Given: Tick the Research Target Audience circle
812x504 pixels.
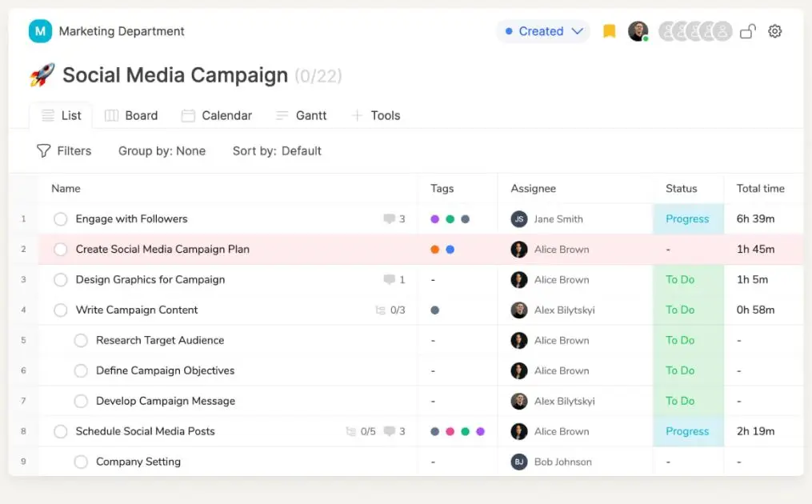Looking at the screenshot, I should click(81, 341).
